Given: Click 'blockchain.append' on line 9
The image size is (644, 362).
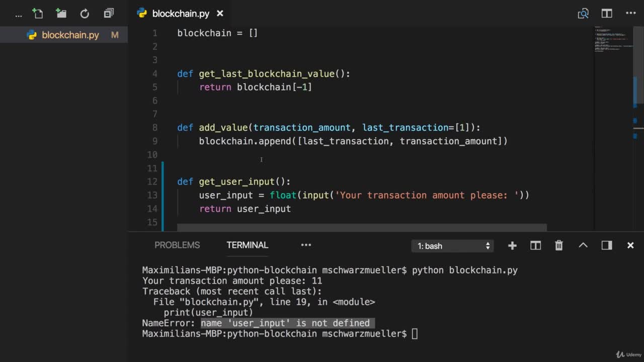Looking at the screenshot, I should (245, 141).
